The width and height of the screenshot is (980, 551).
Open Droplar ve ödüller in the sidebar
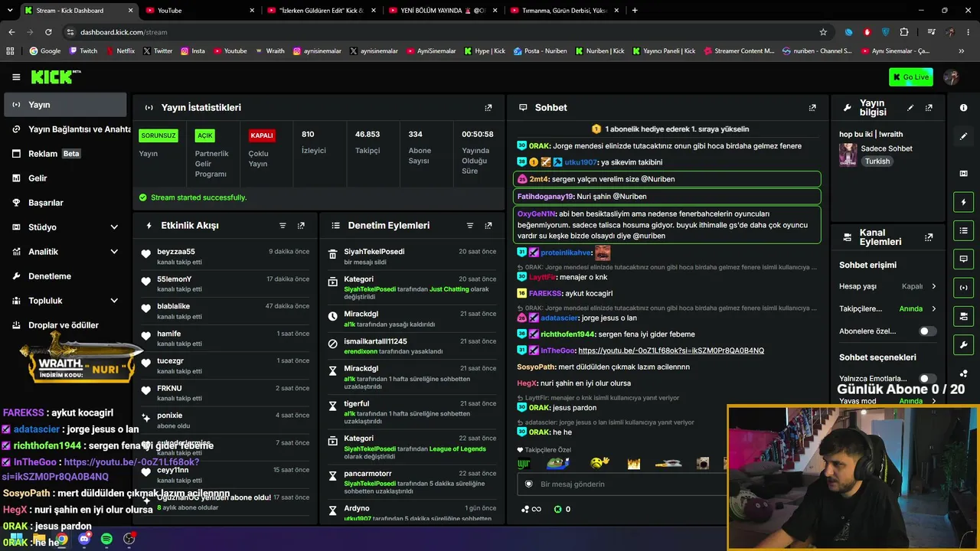[65, 325]
